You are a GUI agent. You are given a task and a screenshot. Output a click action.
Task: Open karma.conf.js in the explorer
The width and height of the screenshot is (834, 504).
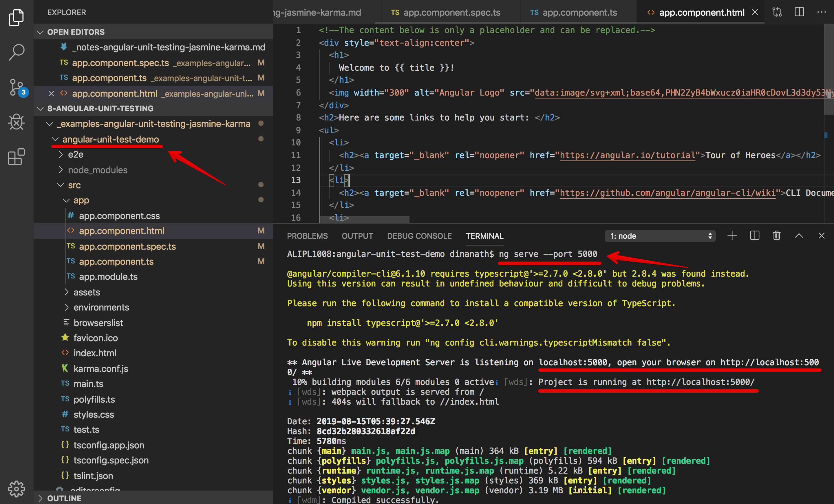100,369
